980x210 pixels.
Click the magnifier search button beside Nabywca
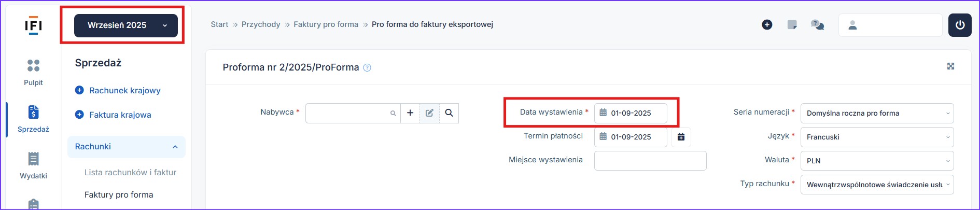tap(449, 113)
